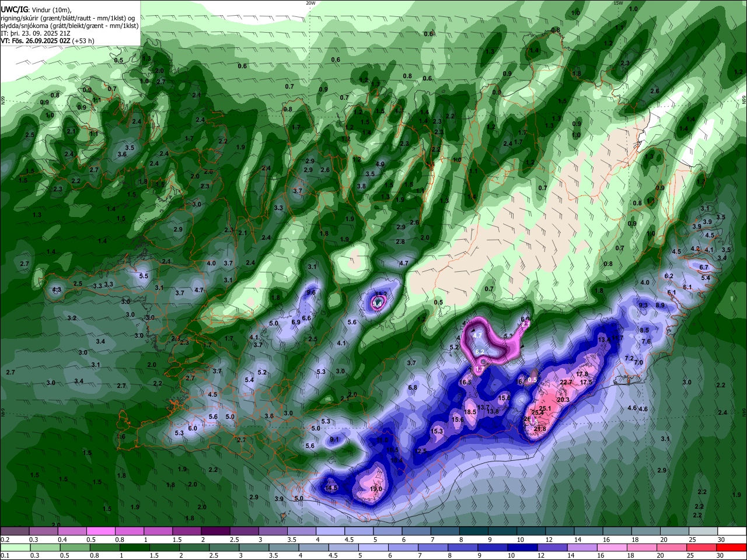Click the 5.5 value in the west
Screen dimensions: 747x560
click(x=144, y=276)
